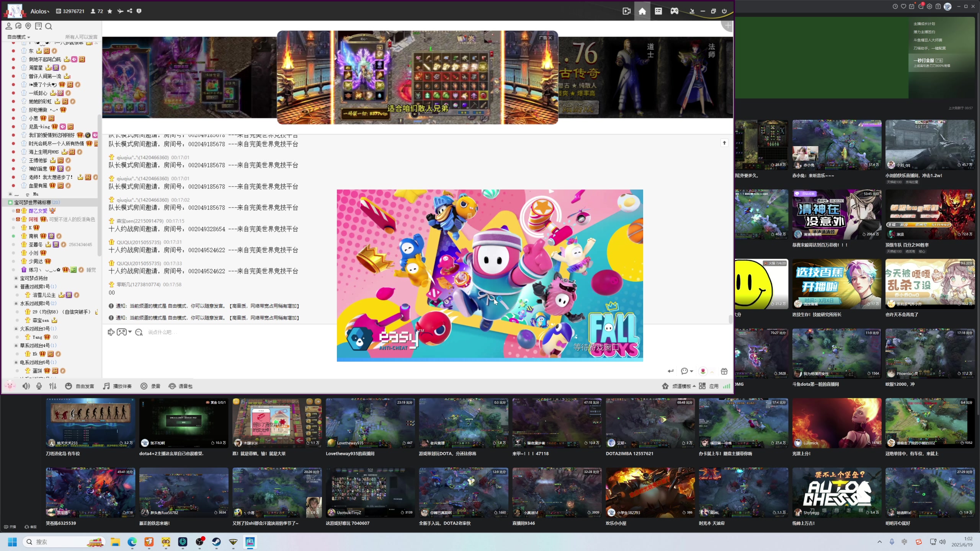The height and width of the screenshot is (551, 980).
Task: Select the 电系对战台5号 sub-channel
Action: tap(35, 362)
